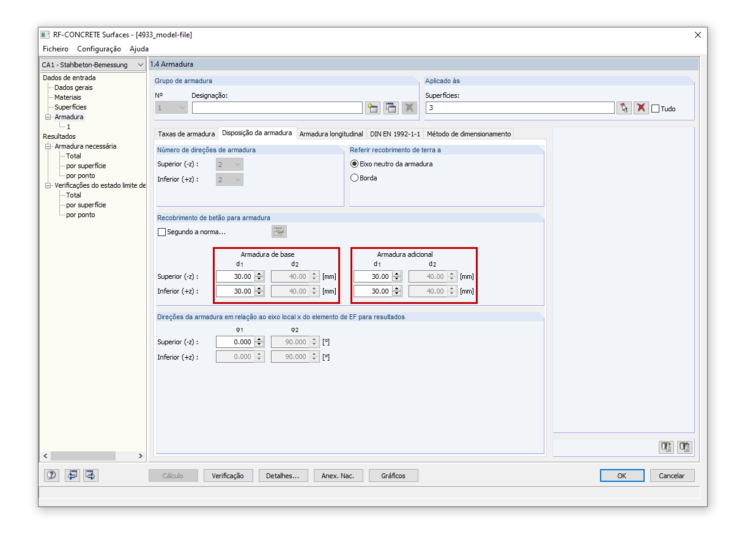Image resolution: width=756 pixels, height=551 pixels.
Task: Increment additional reinforcement d1 Inferior stepper
Action: pyautogui.click(x=397, y=289)
